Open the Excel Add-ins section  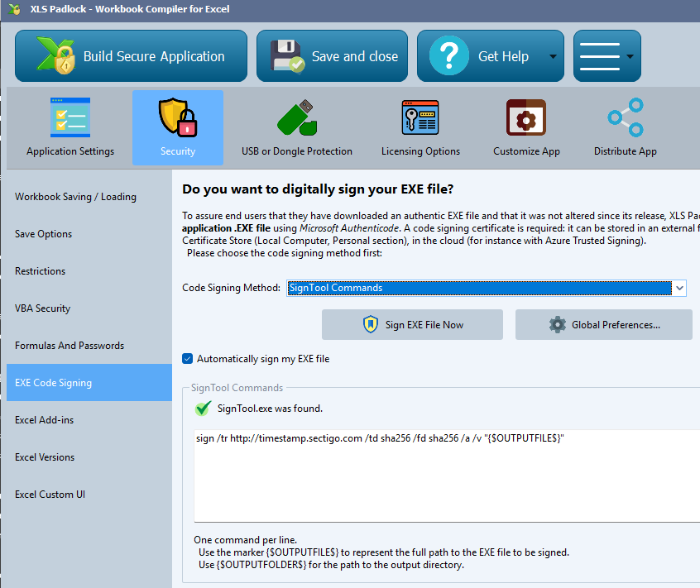click(x=43, y=419)
